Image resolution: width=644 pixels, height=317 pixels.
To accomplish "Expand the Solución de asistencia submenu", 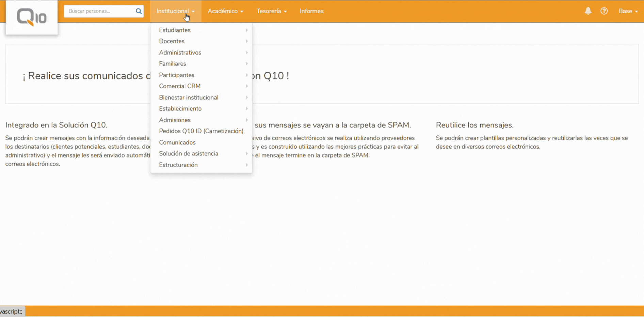I will [x=189, y=153].
